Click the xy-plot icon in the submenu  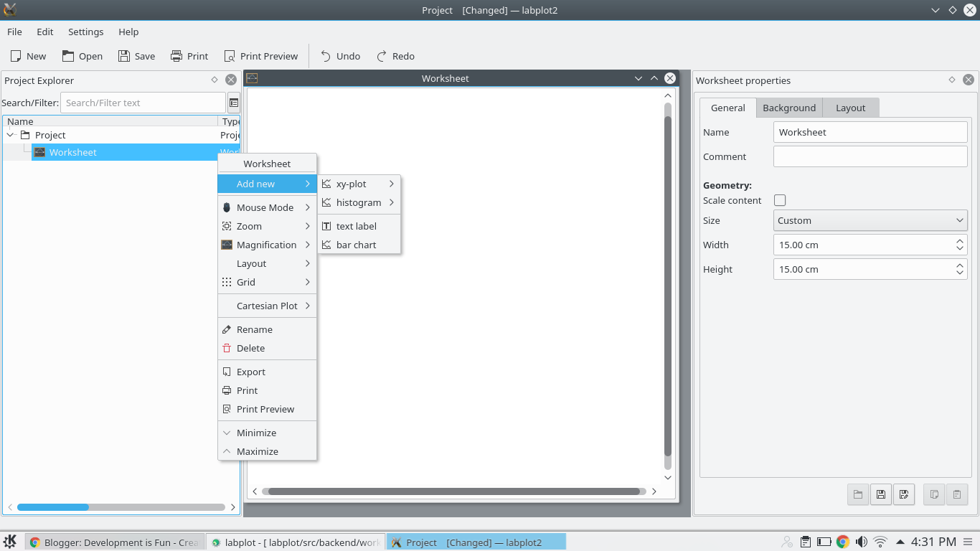[x=326, y=184]
